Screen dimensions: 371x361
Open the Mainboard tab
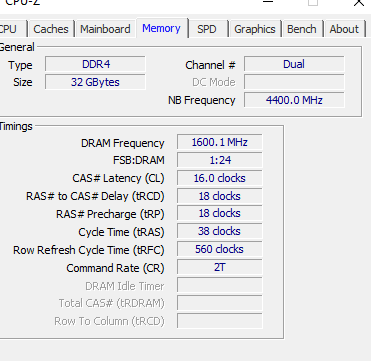(105, 29)
